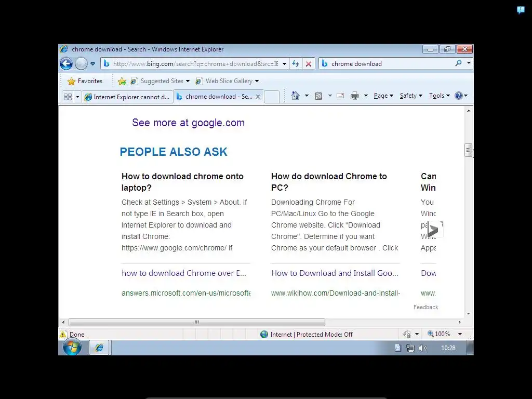Image resolution: width=532 pixels, height=399 pixels.
Task: Click the Internet Explorer taskbar icon
Action: [99, 348]
